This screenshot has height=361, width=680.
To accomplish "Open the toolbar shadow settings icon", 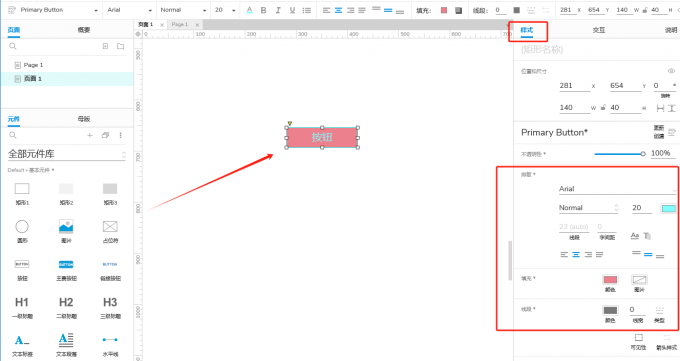I will [458, 10].
